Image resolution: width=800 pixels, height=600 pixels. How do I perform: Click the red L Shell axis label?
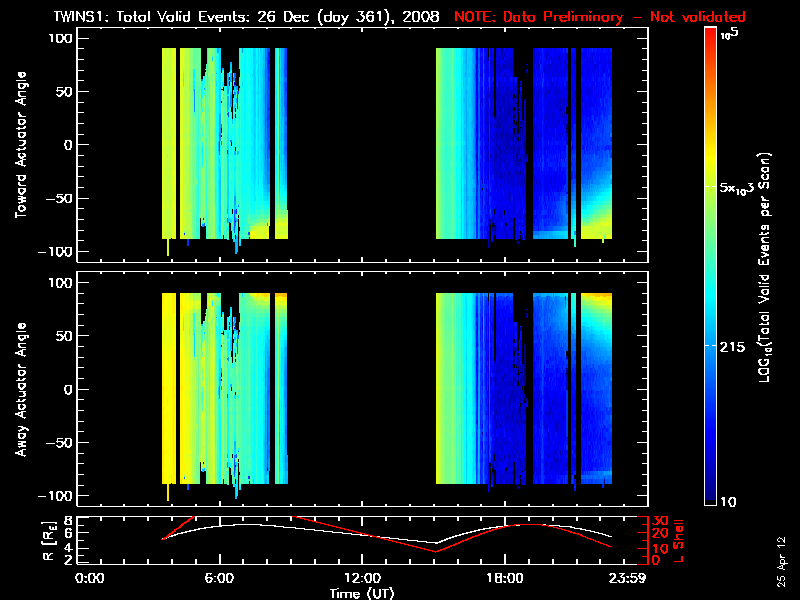coord(681,540)
